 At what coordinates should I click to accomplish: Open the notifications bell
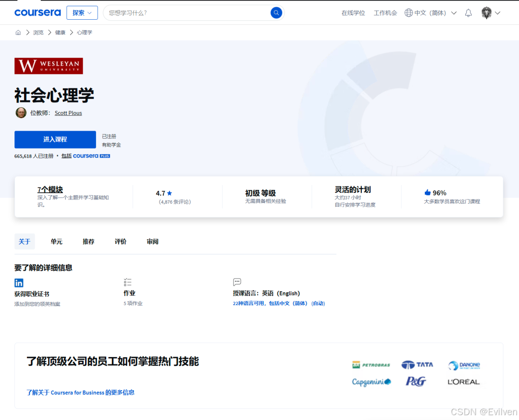click(x=468, y=13)
